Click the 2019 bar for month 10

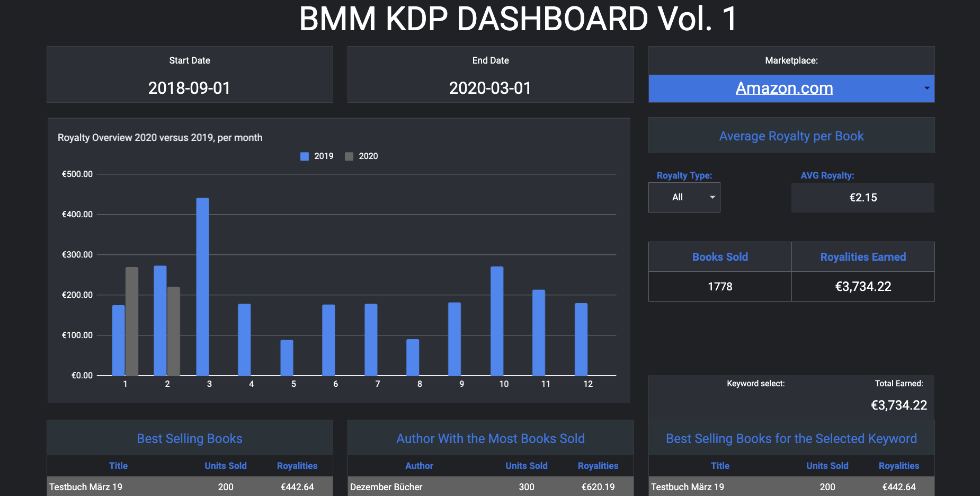(x=497, y=321)
